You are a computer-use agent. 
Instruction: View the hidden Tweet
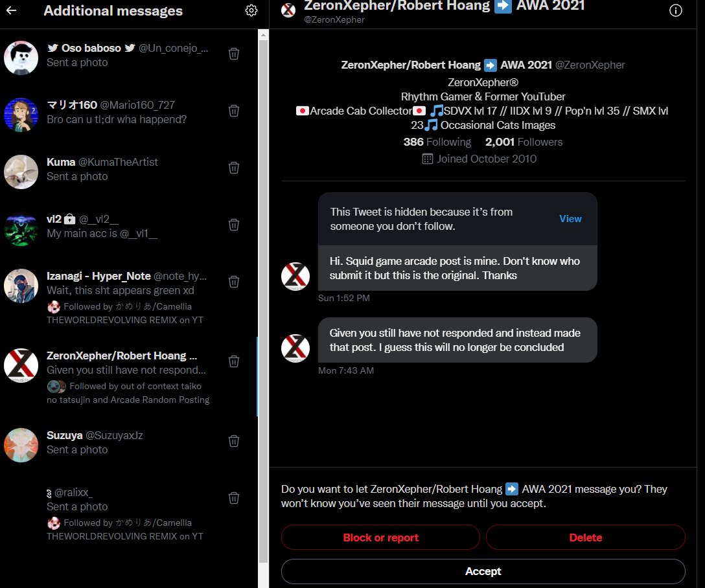click(570, 219)
